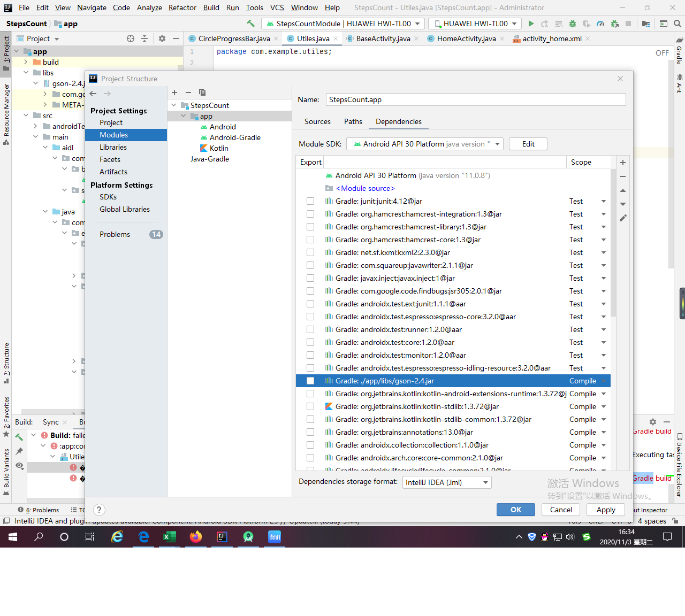Screen dimensions: 685x616
Task: Click the Build panel settings gear icon
Action: point(653,422)
